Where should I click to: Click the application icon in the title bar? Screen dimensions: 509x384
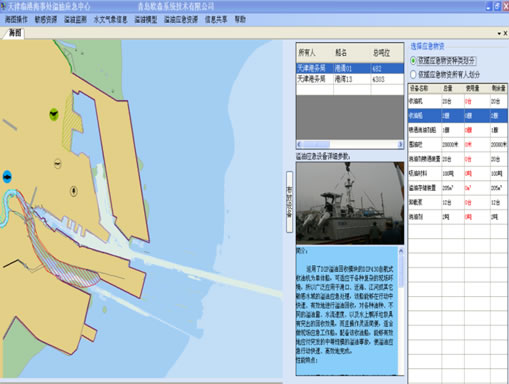pyautogui.click(x=3, y=6)
